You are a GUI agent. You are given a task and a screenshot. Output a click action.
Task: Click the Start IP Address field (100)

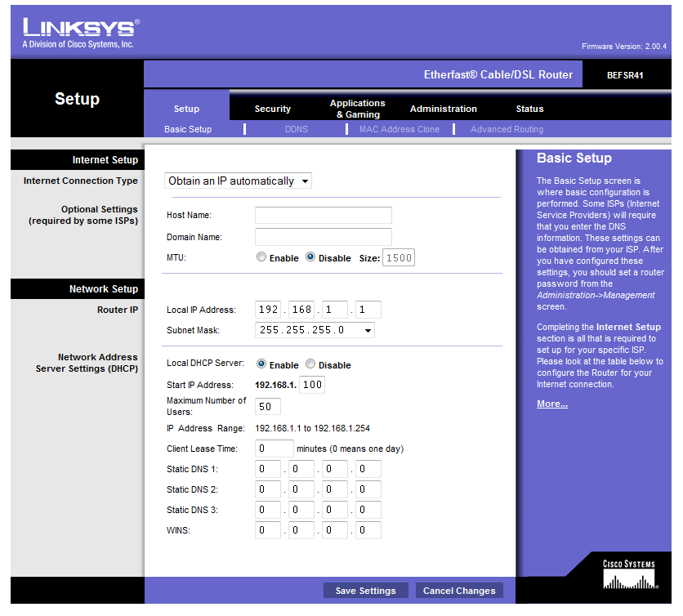point(312,385)
